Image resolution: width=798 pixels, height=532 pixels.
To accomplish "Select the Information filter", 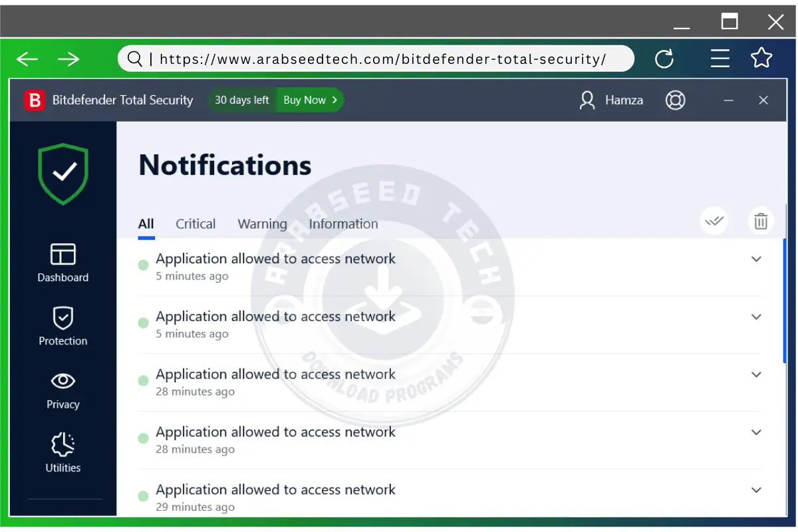I will coord(343,224).
